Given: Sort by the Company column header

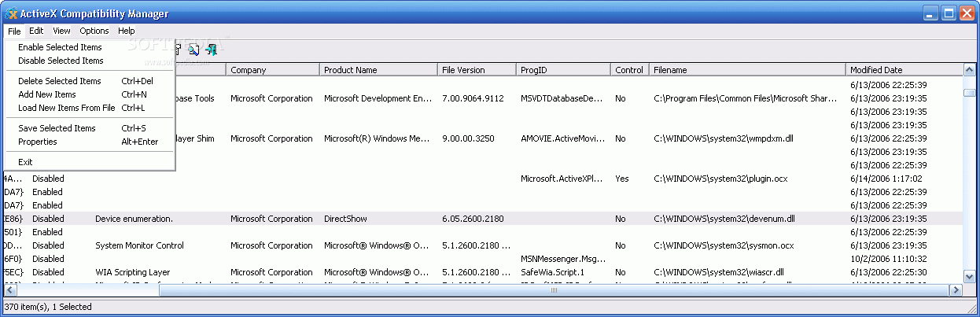Looking at the screenshot, I should (273, 70).
